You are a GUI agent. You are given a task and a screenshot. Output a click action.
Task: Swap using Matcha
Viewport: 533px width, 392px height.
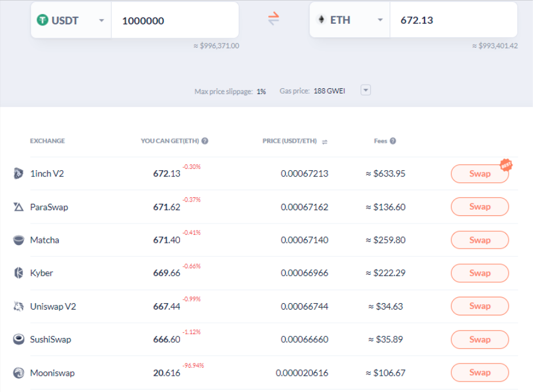coord(480,240)
